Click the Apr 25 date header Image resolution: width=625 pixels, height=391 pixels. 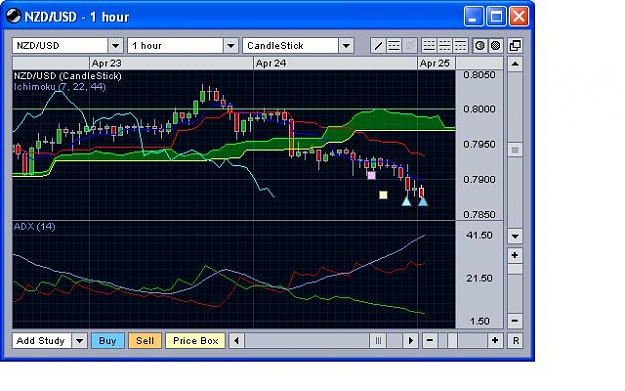(434, 63)
